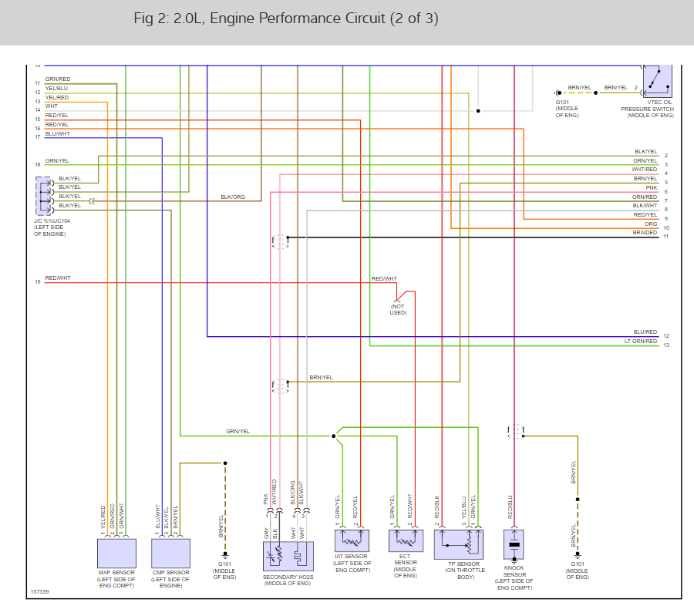Click the BLK/ORG wire label
This screenshot has width=694, height=616.
point(233,197)
